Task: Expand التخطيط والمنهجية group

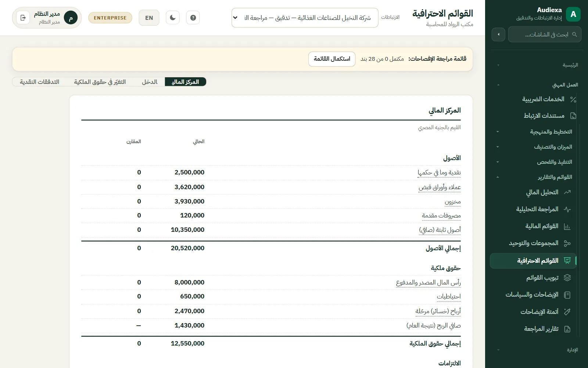Action: pyautogui.click(x=534, y=132)
